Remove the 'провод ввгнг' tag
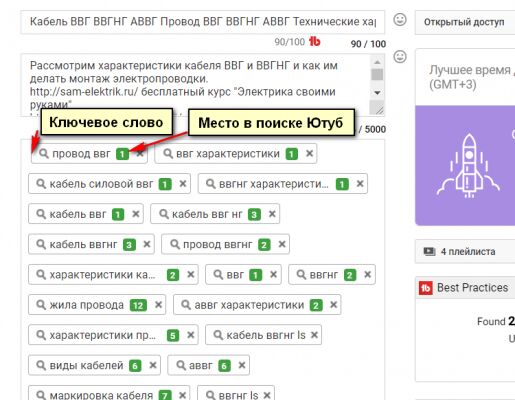 (282, 244)
